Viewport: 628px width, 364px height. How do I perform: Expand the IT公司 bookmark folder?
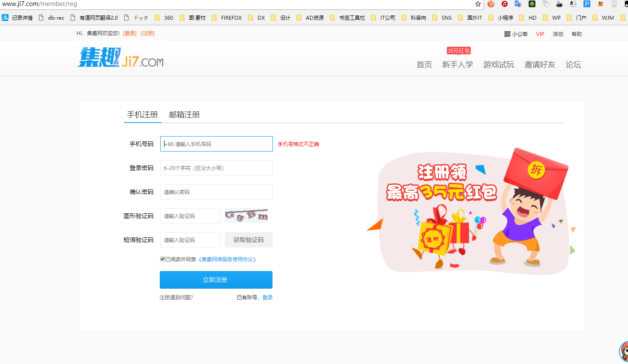click(x=383, y=18)
